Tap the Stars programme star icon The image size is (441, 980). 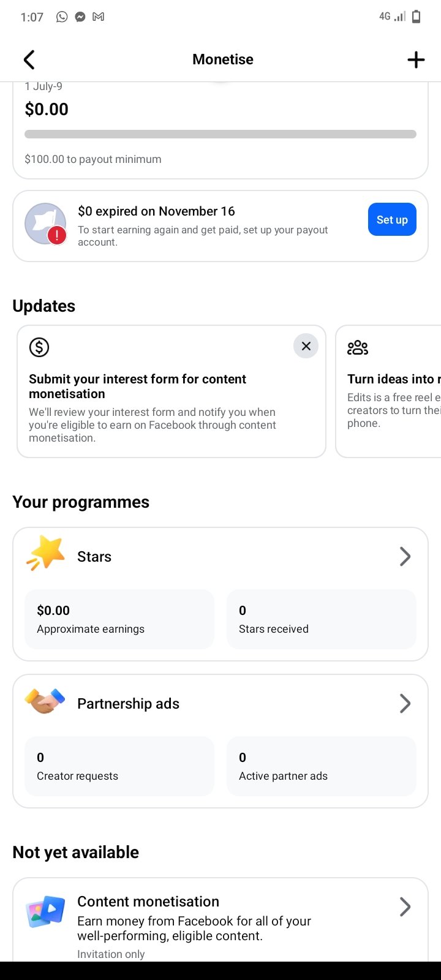point(46,553)
